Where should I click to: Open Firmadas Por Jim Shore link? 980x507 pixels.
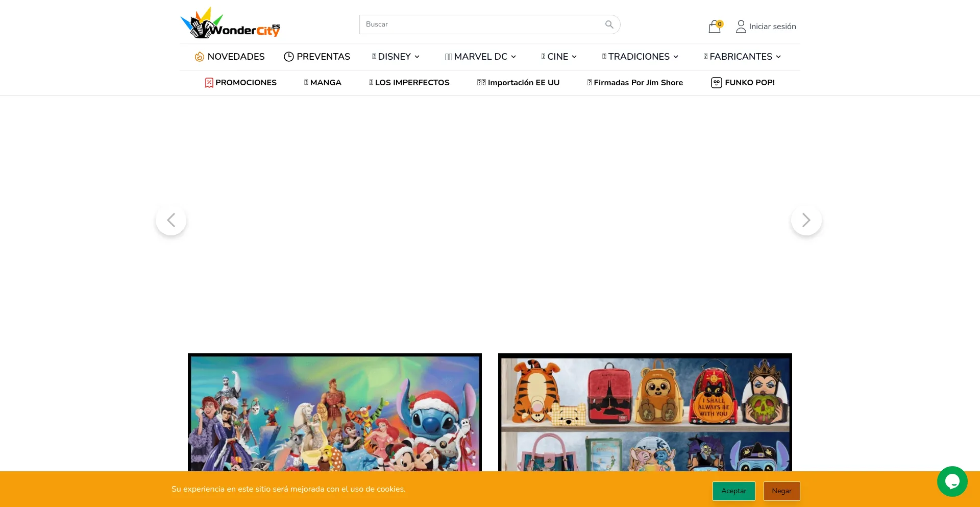(x=635, y=83)
